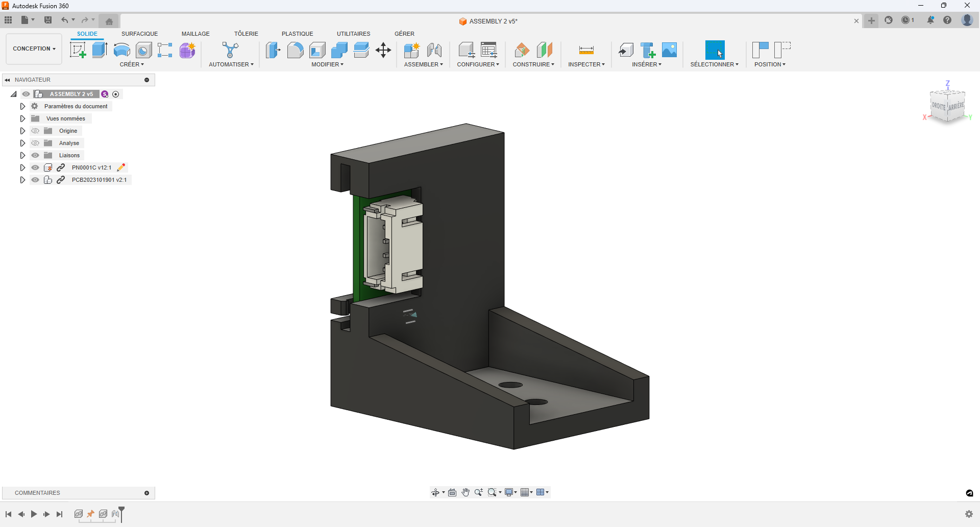Open the CONCEPTION workspace dropdown
The height and width of the screenshot is (527, 980).
(34, 49)
